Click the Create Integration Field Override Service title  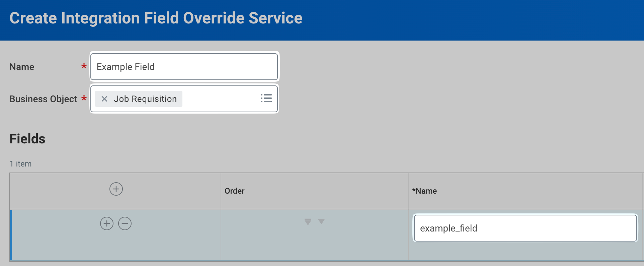click(156, 18)
